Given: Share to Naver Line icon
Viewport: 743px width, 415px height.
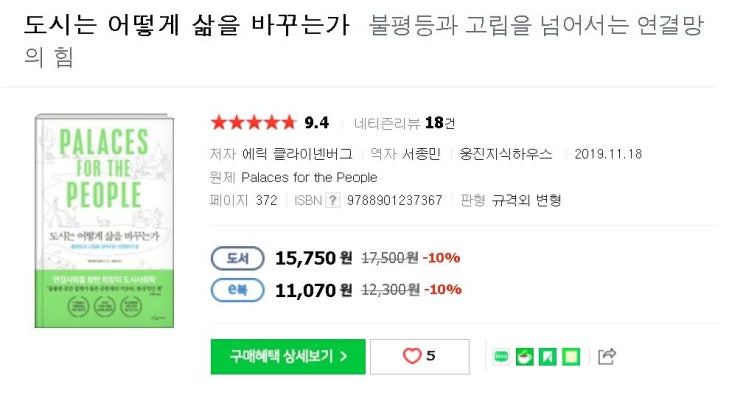Looking at the screenshot, I should click(502, 356).
